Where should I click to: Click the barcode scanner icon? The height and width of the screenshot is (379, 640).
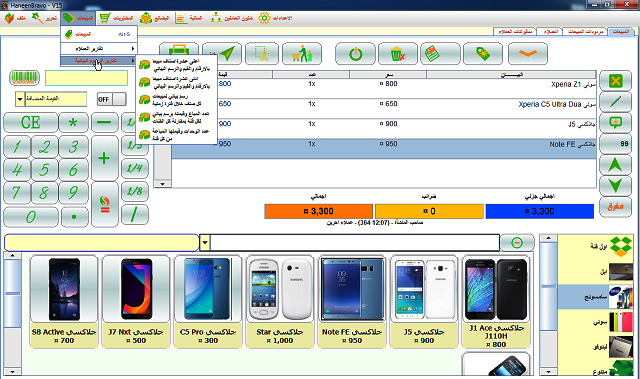24,78
